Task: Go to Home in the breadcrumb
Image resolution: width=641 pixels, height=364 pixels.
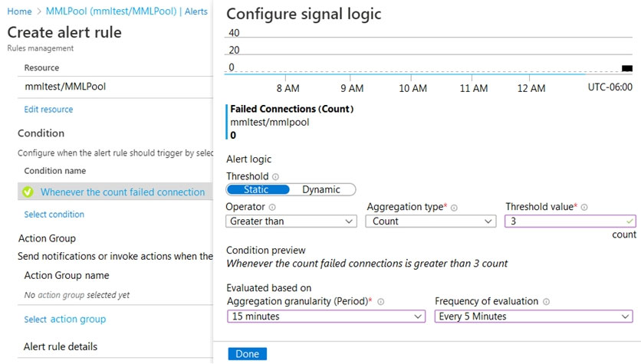Action: [x=19, y=11]
